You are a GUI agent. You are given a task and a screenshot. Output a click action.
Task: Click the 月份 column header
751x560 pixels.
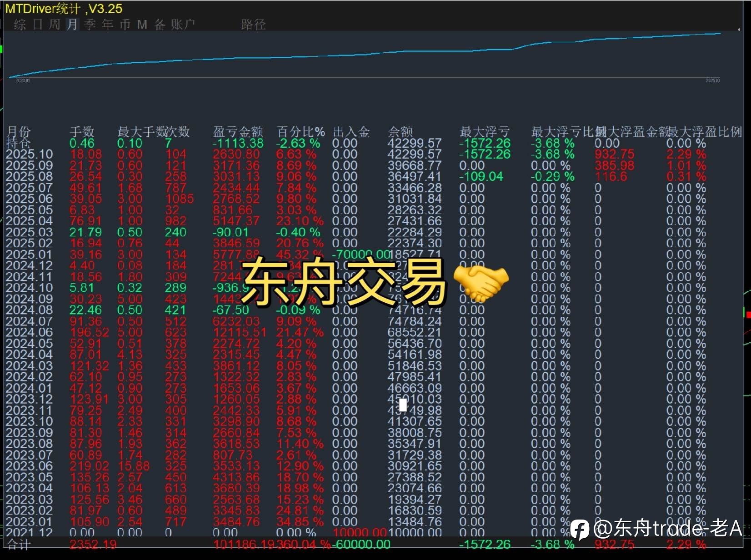click(x=19, y=132)
